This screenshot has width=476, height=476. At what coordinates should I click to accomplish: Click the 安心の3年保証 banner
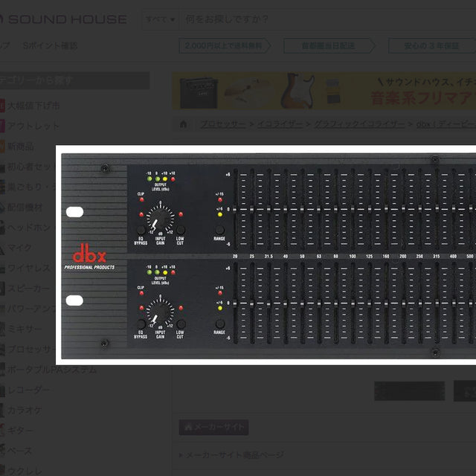(x=432, y=46)
